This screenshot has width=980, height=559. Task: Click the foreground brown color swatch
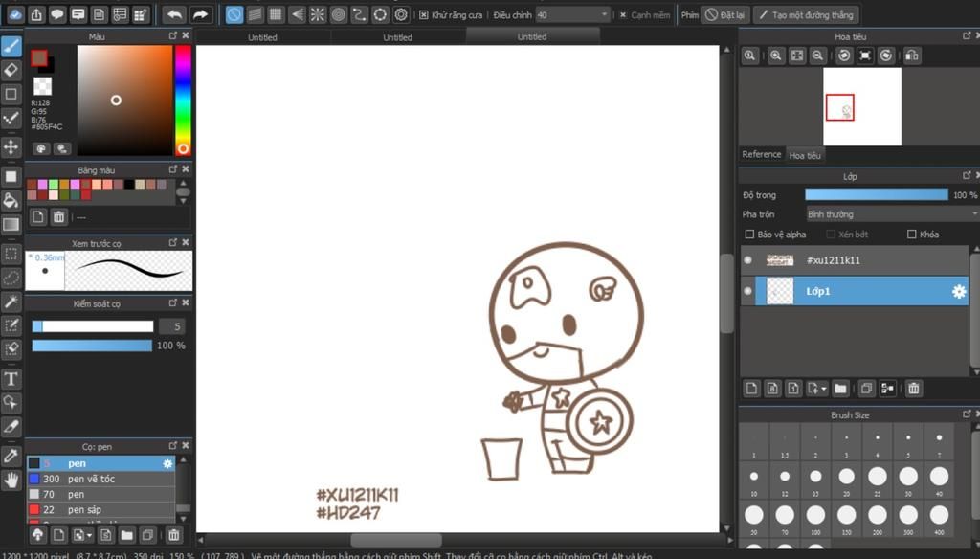point(38,58)
